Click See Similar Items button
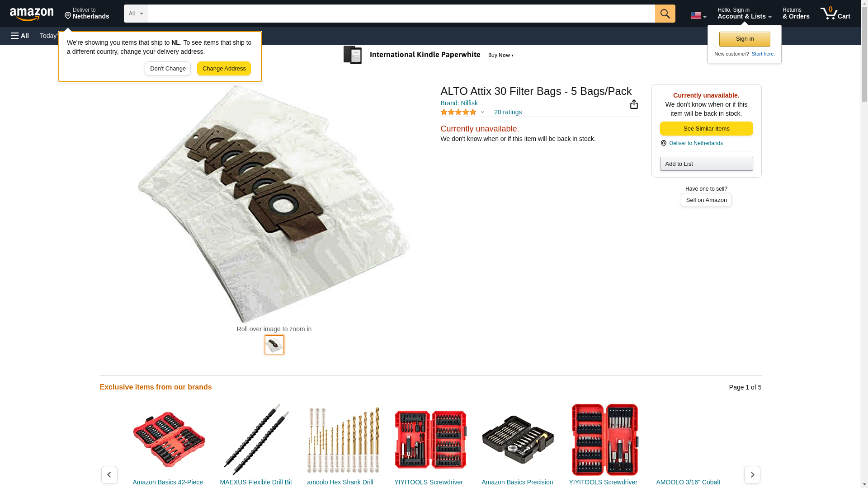 (706, 129)
